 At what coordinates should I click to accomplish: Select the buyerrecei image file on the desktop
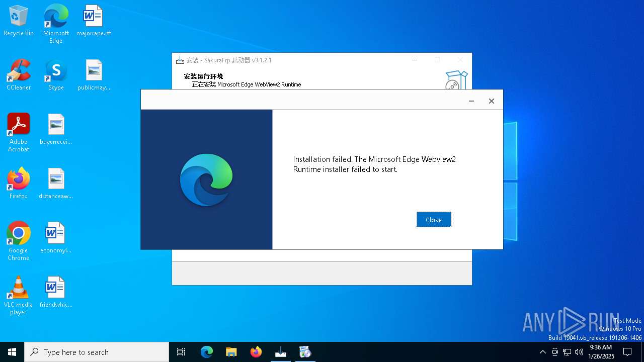coord(56,130)
